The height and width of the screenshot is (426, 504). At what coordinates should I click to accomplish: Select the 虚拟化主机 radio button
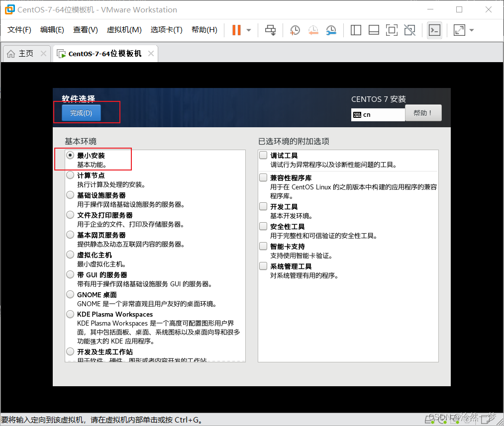click(70, 255)
